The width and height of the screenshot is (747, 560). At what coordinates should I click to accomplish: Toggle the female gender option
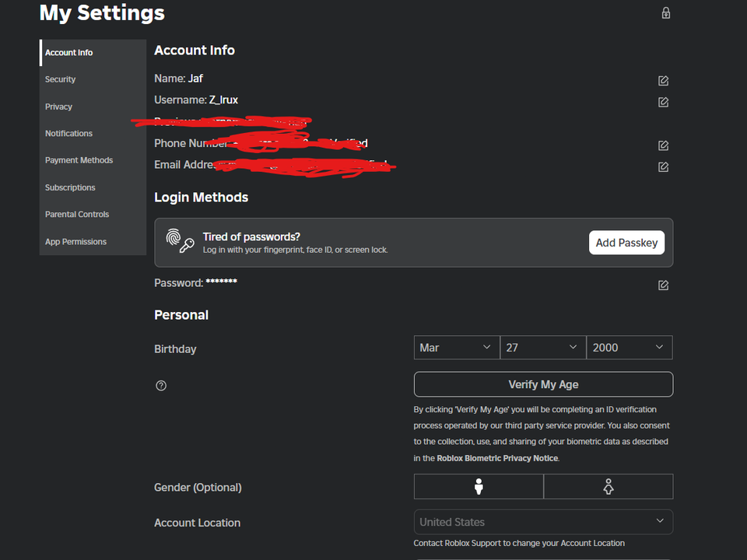[x=608, y=486]
